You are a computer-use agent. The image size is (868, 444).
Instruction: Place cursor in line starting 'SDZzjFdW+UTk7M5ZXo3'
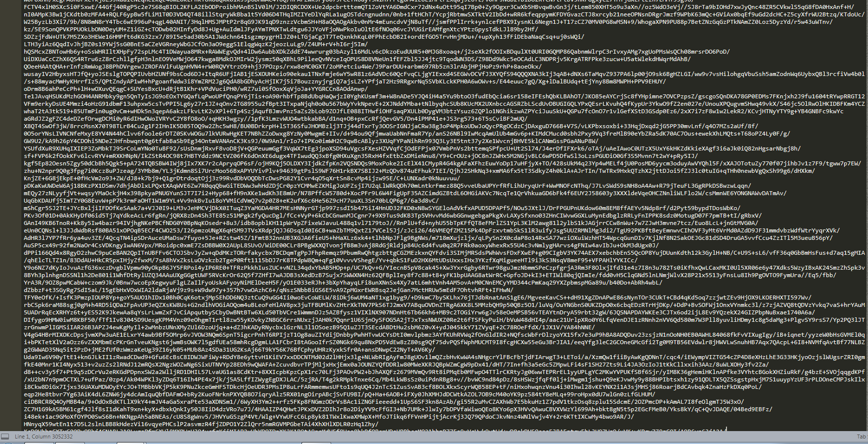coord(304,37)
